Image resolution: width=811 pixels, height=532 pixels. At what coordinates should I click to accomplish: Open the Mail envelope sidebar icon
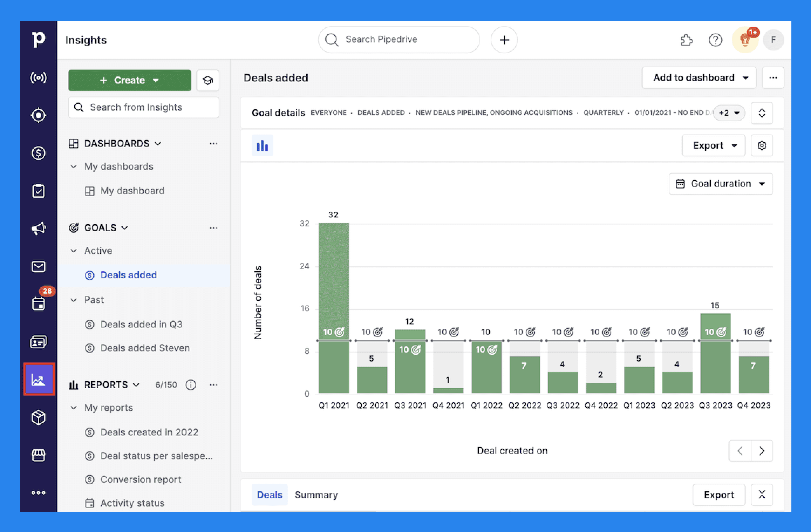pyautogui.click(x=39, y=267)
